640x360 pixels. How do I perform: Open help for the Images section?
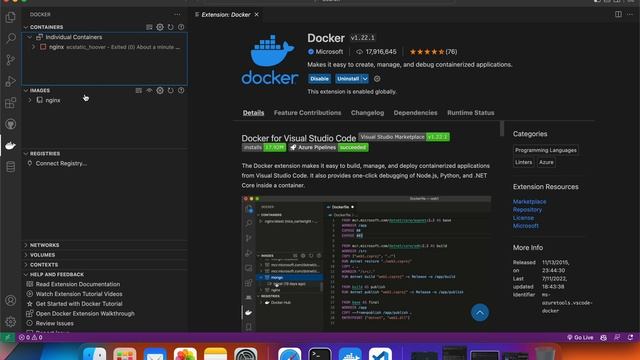[x=181, y=90]
